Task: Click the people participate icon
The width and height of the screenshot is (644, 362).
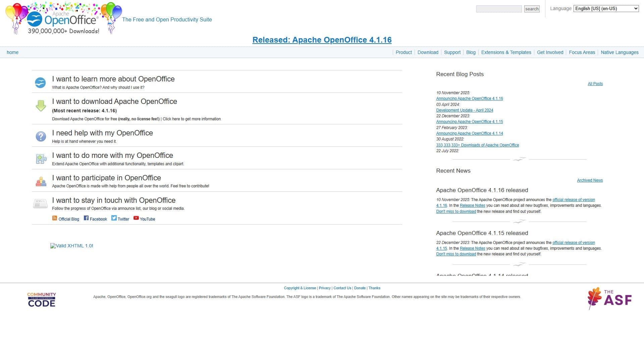Action: click(x=41, y=181)
